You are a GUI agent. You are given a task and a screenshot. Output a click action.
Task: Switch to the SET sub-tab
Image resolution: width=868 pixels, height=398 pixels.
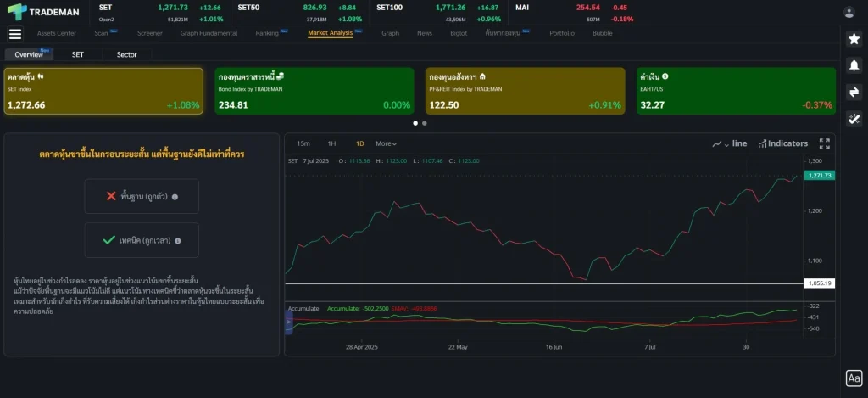coord(77,54)
